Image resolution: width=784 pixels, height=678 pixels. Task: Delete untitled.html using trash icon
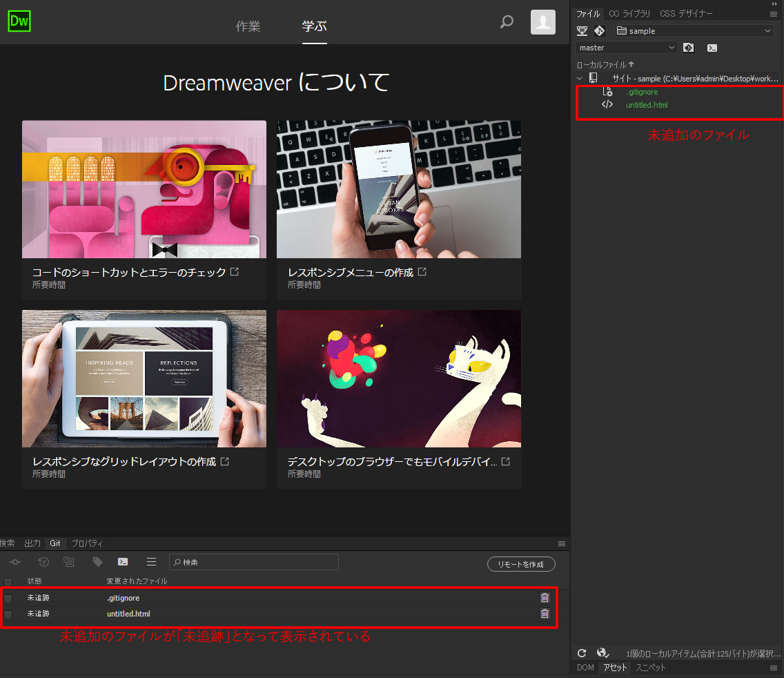pos(545,614)
